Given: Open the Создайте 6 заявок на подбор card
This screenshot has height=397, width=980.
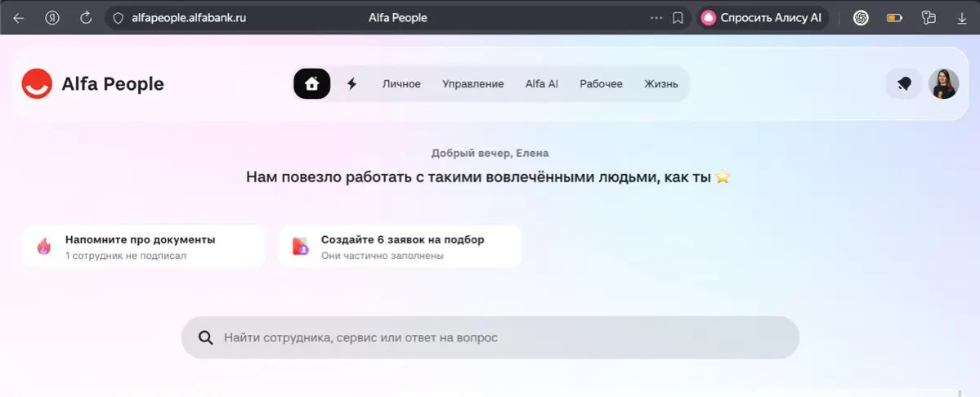Looking at the screenshot, I should [400, 247].
